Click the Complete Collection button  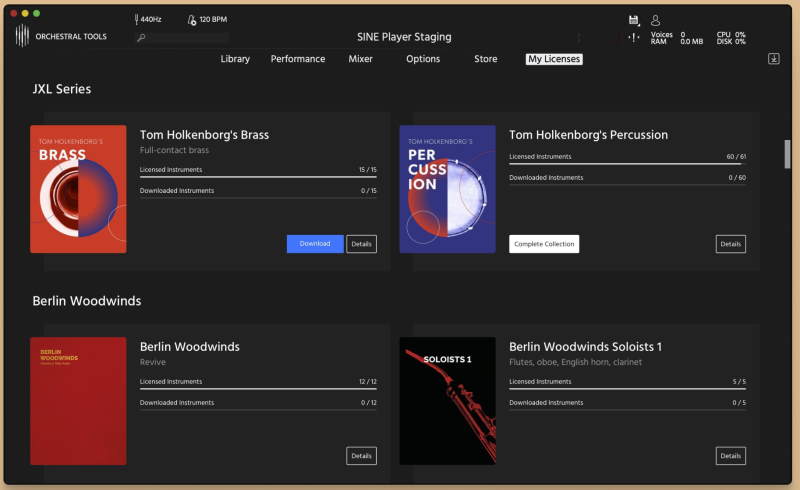544,244
